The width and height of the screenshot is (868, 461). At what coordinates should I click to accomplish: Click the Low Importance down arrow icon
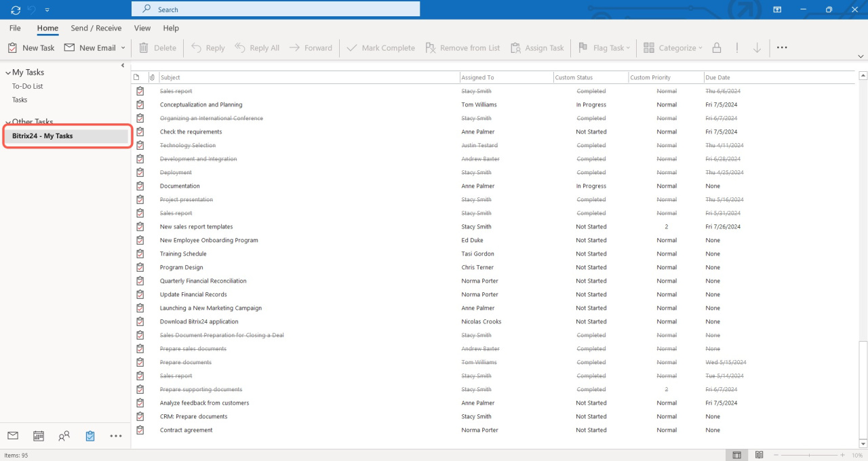[757, 48]
